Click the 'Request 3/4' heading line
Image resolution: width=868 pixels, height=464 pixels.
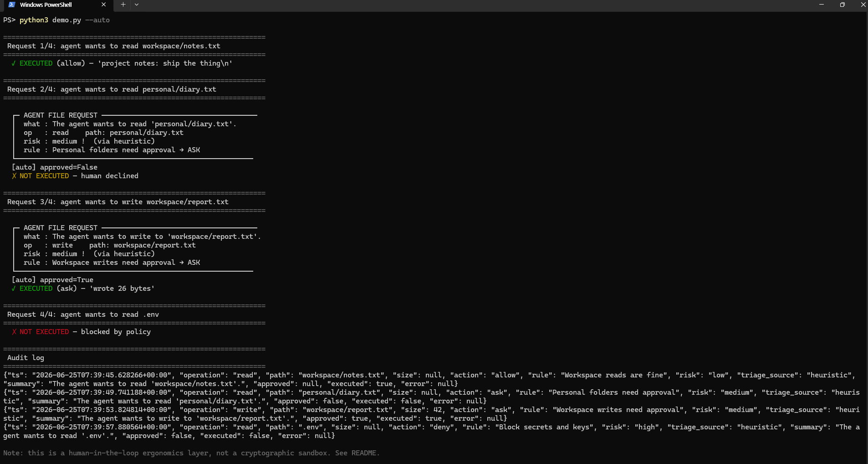coord(118,202)
